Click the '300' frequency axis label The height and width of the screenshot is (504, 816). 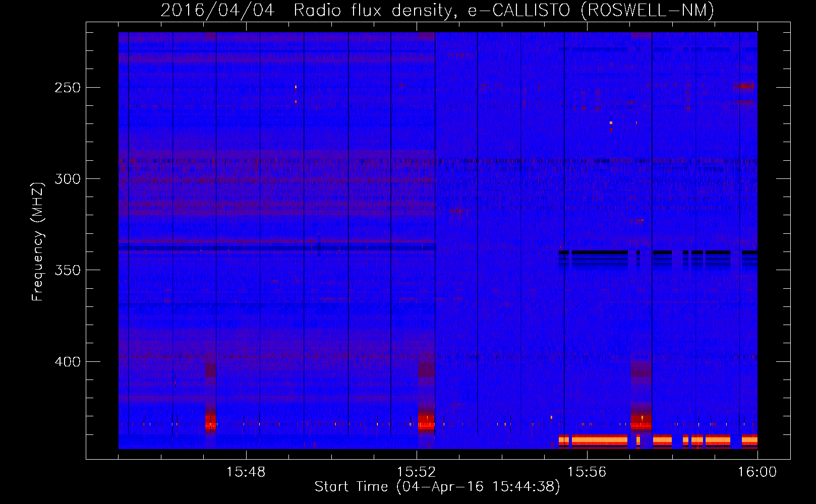coord(68,179)
